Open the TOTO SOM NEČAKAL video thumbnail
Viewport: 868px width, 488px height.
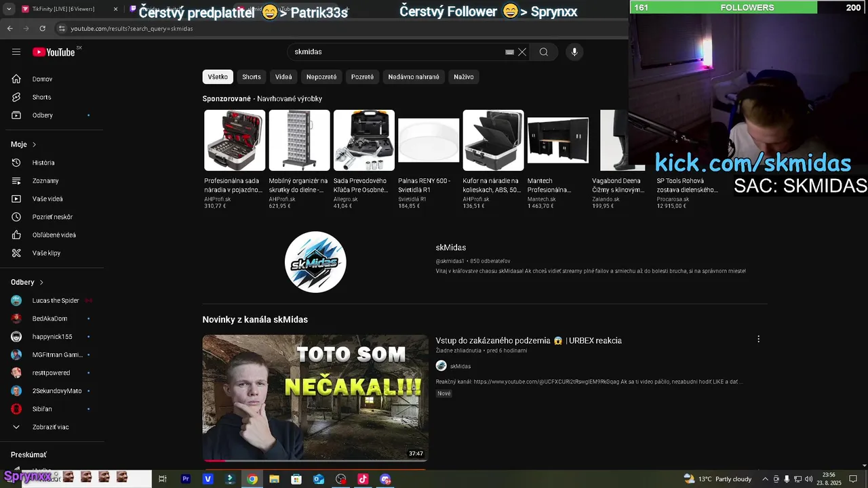(x=315, y=398)
